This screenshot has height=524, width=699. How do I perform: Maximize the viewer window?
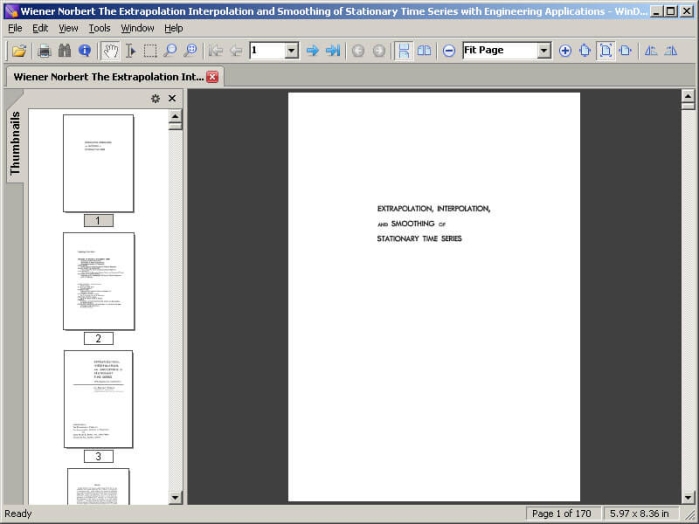[670, 11]
